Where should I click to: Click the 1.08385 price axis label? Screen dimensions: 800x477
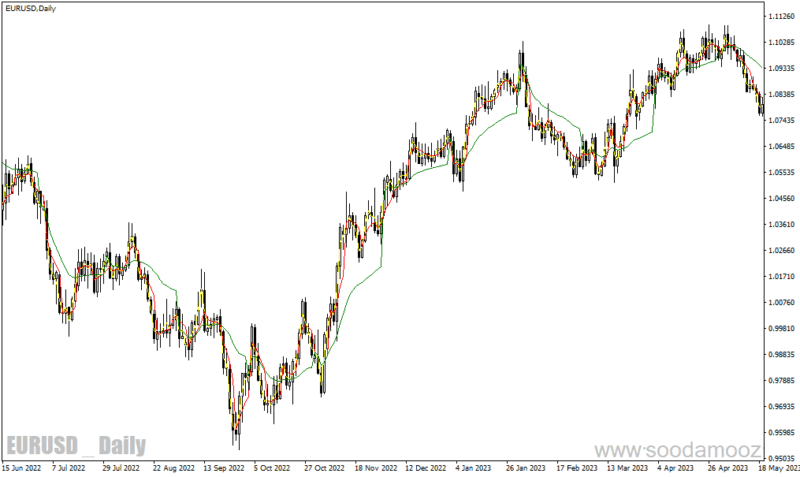pos(782,94)
